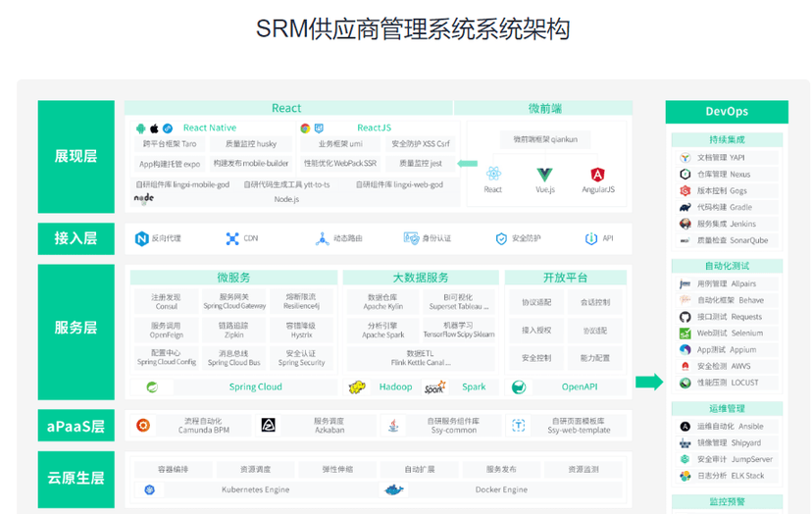Select the 接入层 layer block
812x514 pixels.
pos(76,238)
